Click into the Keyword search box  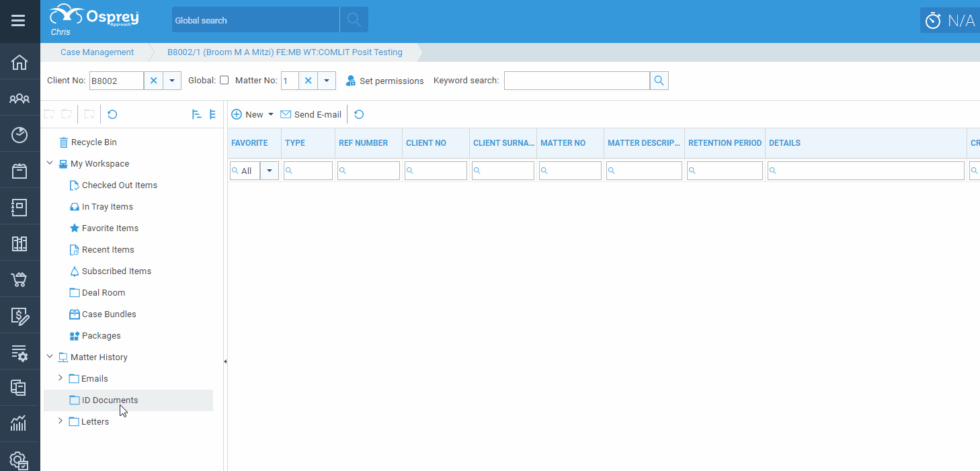coord(577,81)
